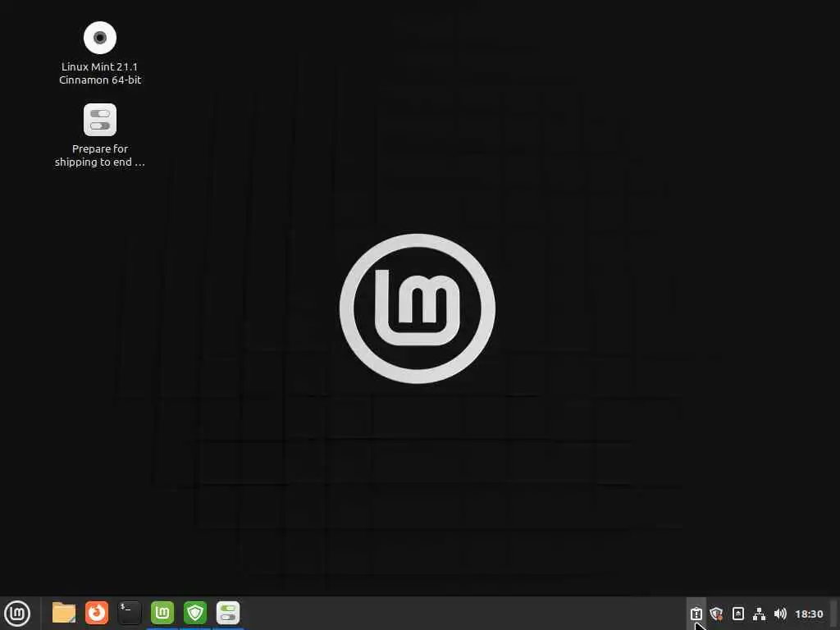Image resolution: width=840 pixels, height=630 pixels.
Task: Select the Prepare for shipping desktop icon
Action: click(100, 120)
